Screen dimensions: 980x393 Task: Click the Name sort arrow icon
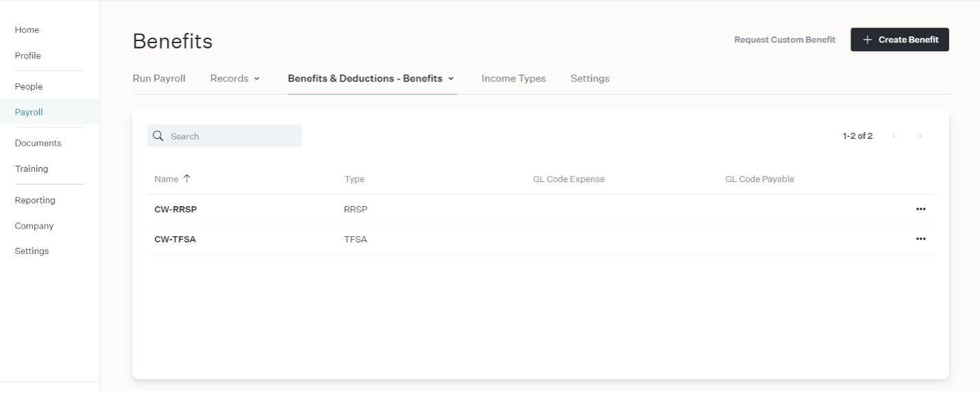click(186, 179)
